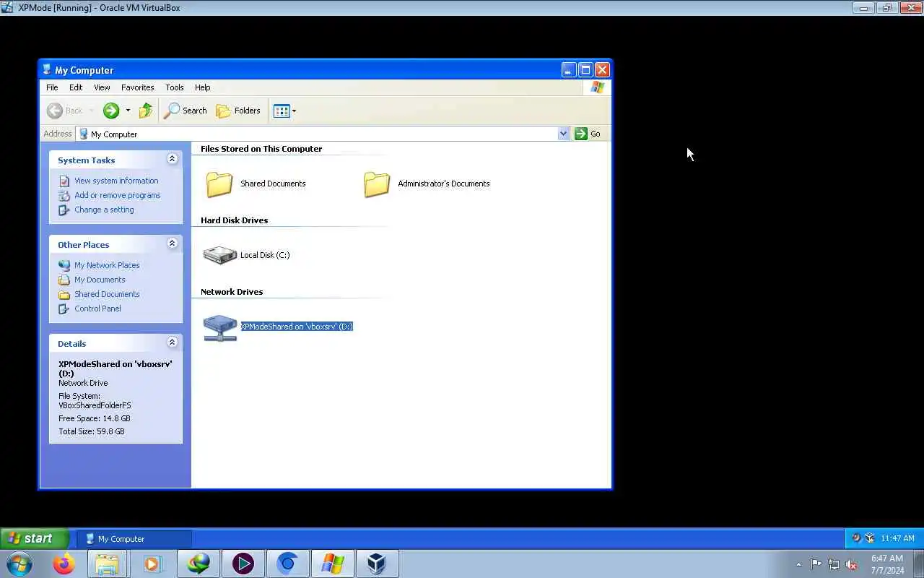Click the XPModeShared on 'vboxsrv' (D:) label
This screenshot has height=578, width=924.
(297, 327)
